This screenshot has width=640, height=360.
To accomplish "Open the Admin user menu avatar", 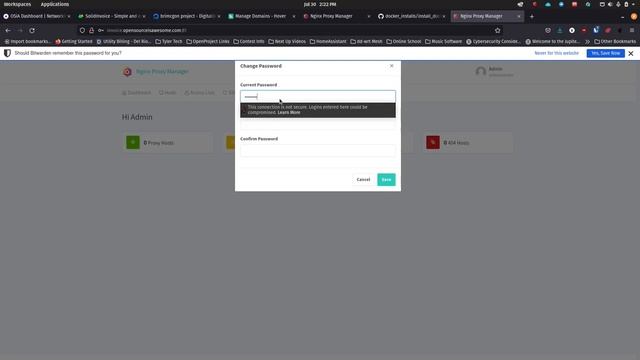I will click(x=480, y=71).
